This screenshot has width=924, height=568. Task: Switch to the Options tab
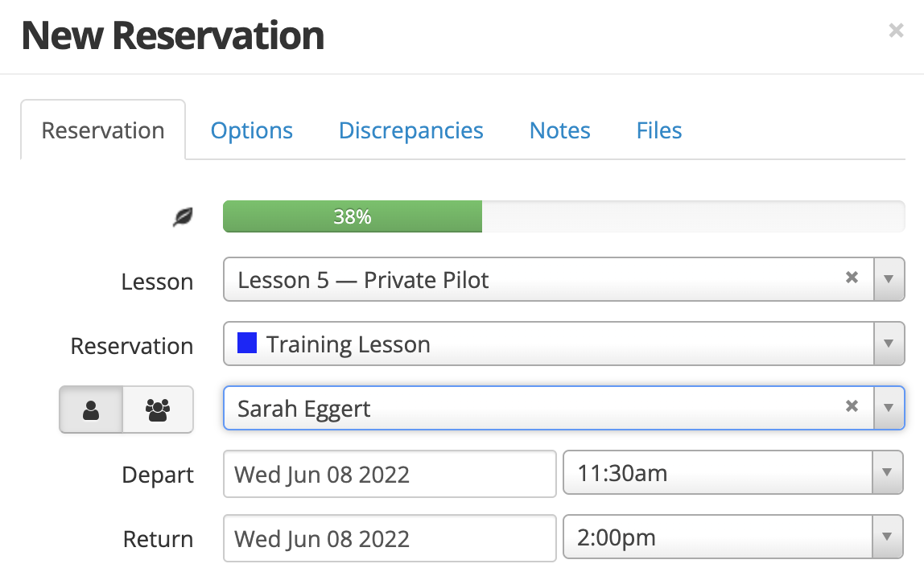coord(252,130)
